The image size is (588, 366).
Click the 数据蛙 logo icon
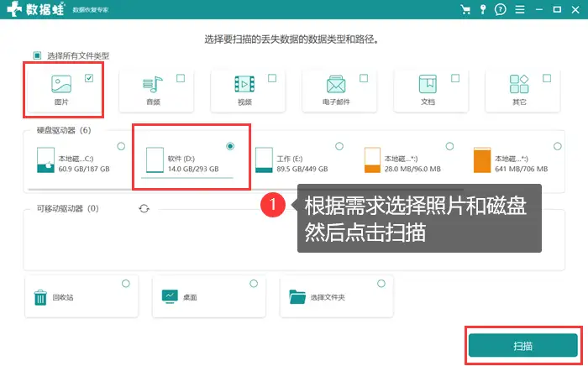(x=14, y=8)
